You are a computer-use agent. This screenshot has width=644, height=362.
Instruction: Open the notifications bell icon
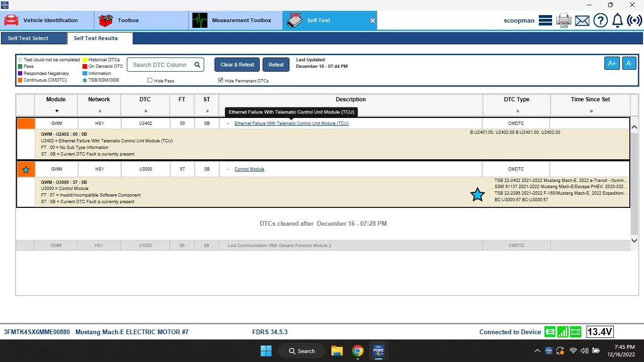point(618,20)
